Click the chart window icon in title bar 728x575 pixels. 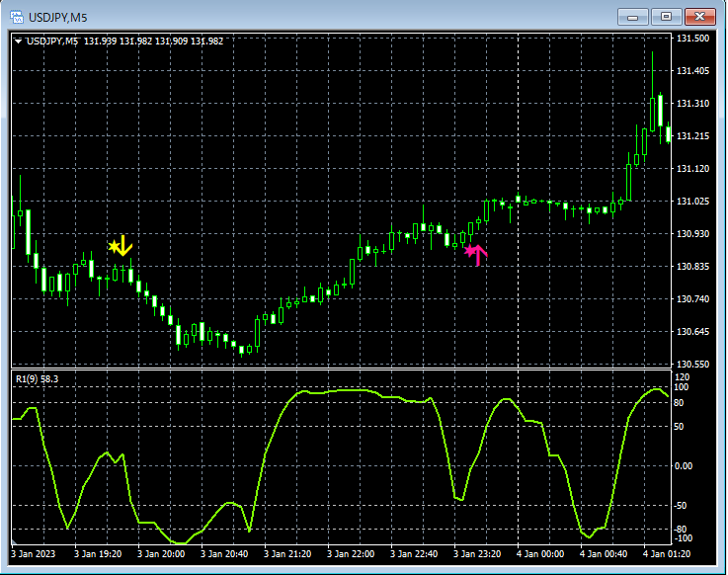click(18, 16)
